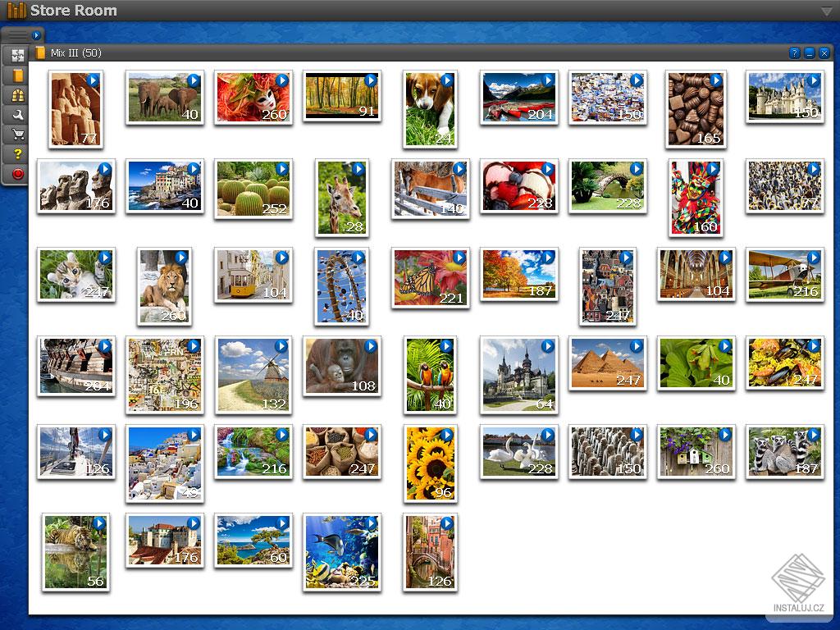Image resolution: width=840 pixels, height=630 pixels.
Task: Play the kitten 247-piece puzzle
Action: pos(104,258)
